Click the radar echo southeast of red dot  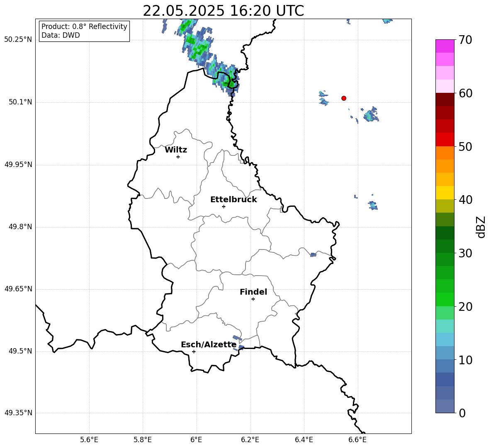click(x=371, y=114)
